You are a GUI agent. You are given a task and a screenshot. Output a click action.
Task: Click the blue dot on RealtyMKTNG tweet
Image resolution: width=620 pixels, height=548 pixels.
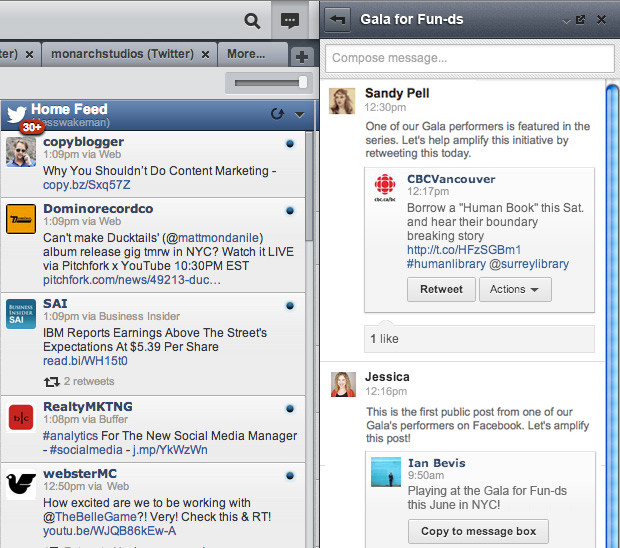click(x=290, y=409)
